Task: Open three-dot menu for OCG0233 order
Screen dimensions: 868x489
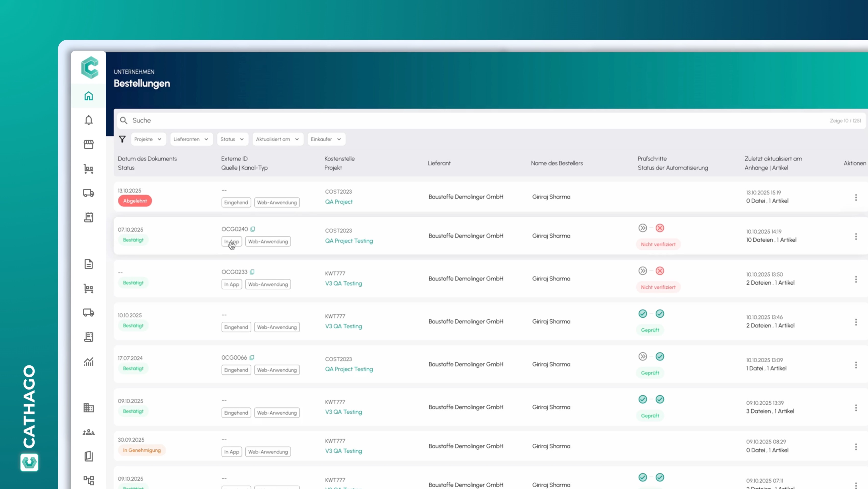Action: (855, 279)
